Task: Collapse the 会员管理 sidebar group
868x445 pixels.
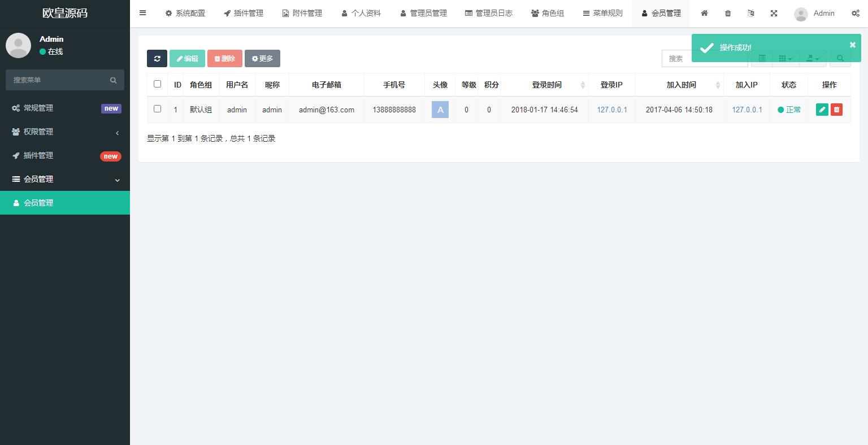Action: [64, 179]
